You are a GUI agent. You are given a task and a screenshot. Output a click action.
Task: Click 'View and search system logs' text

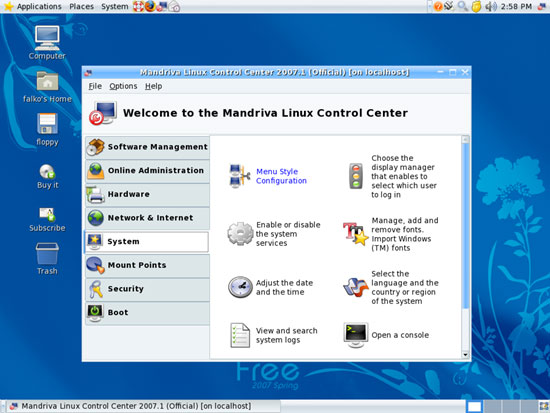click(287, 335)
